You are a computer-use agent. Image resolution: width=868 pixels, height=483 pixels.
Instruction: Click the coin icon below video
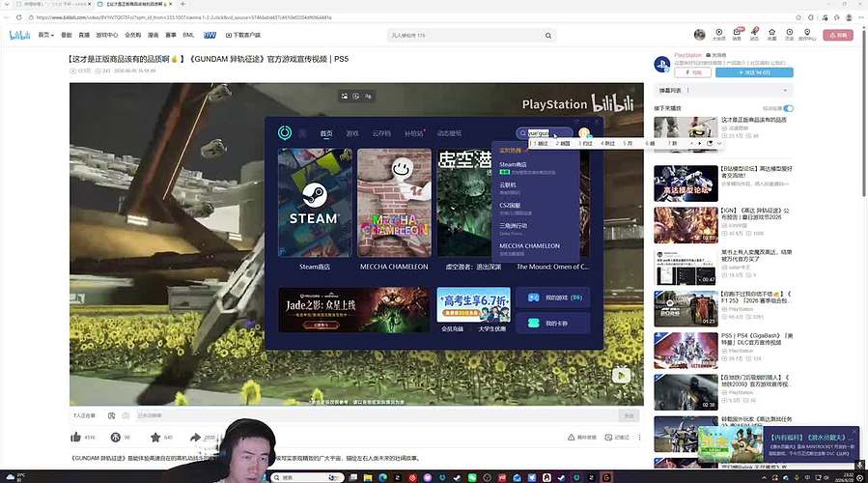[x=115, y=437]
